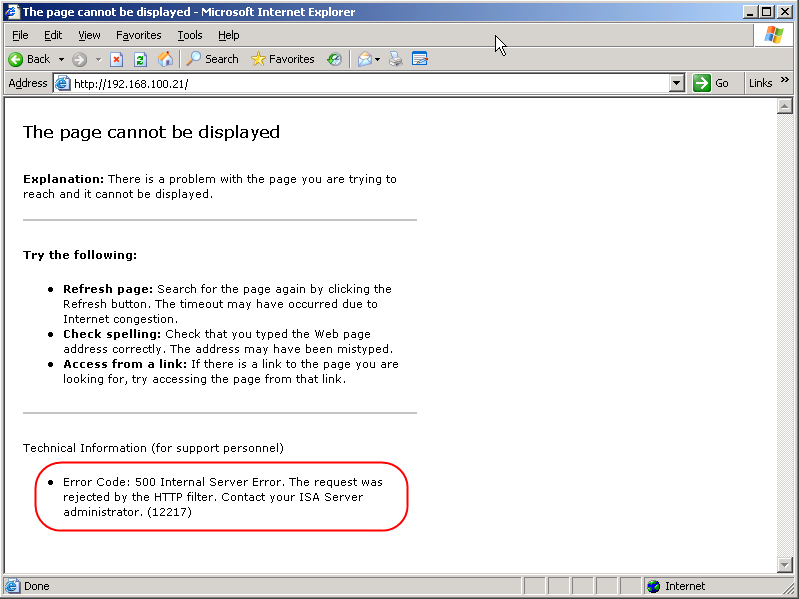
Task: Open the File menu
Action: click(20, 35)
